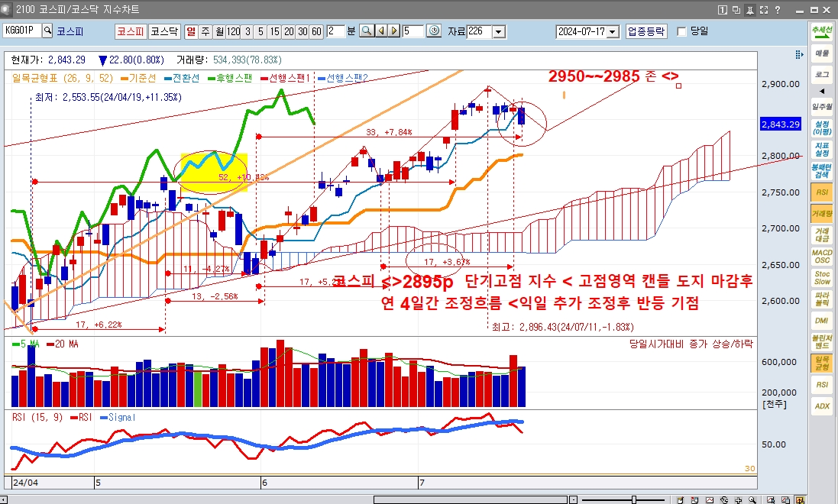Open 지표 설정 indicator settings
Viewport: 838px width, 504px height.
tap(821, 149)
